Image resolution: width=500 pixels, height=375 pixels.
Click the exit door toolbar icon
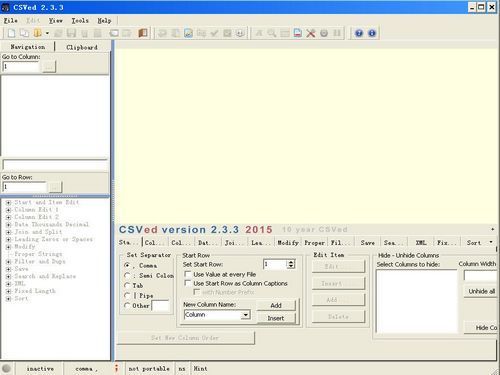pos(143,33)
